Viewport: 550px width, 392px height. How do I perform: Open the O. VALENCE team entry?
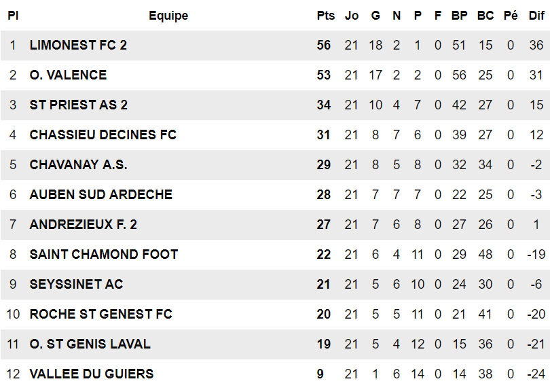[68, 75]
